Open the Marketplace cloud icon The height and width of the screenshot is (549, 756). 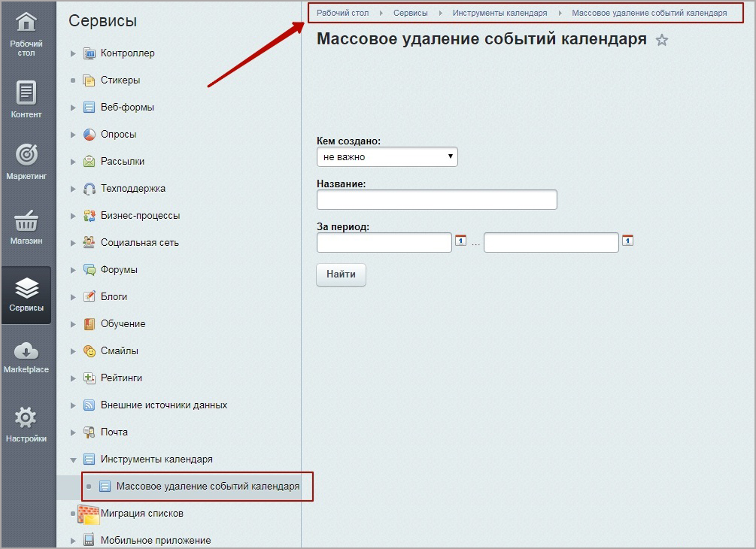click(26, 348)
